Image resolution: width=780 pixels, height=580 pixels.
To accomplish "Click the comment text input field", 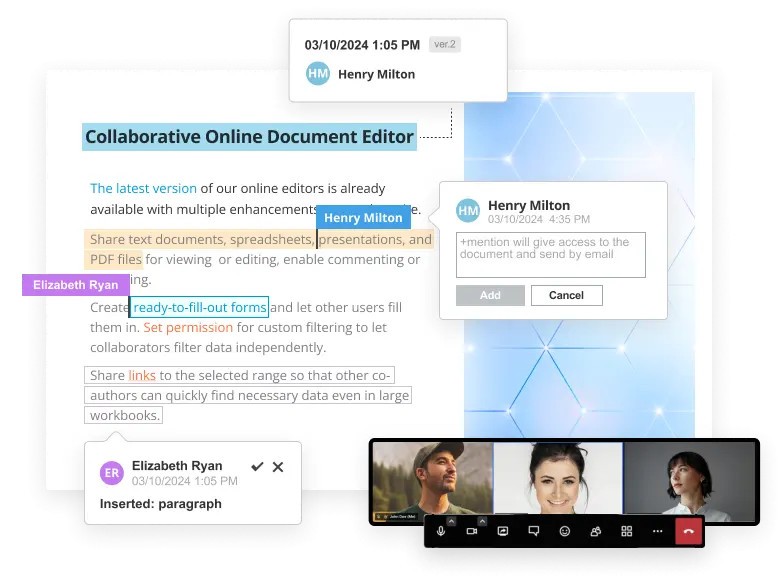I will (x=551, y=255).
